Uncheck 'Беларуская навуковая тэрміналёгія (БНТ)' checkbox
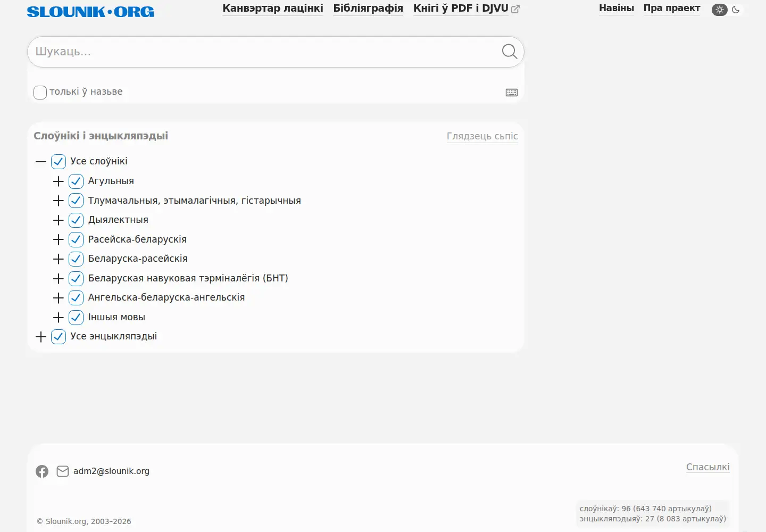This screenshot has height=532, width=766. [76, 278]
